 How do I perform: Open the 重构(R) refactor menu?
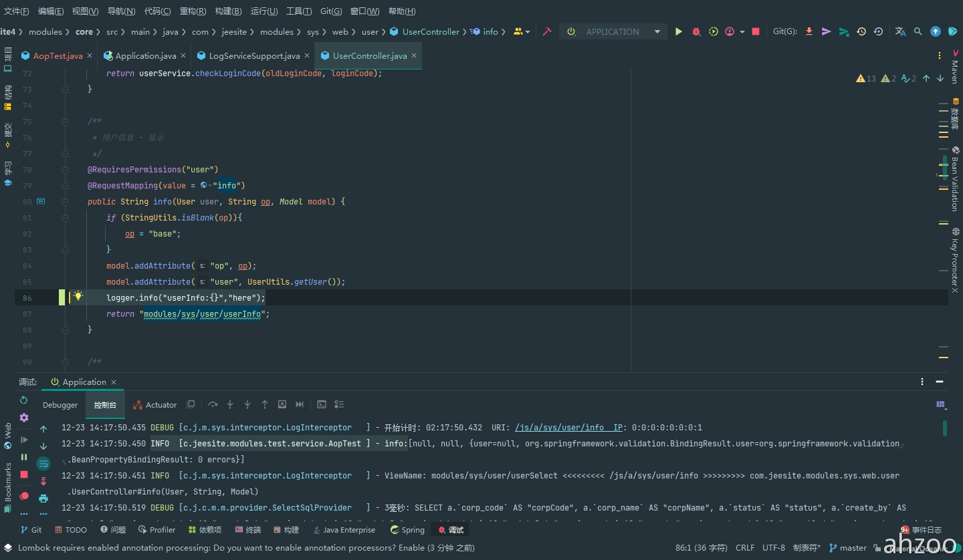(193, 11)
